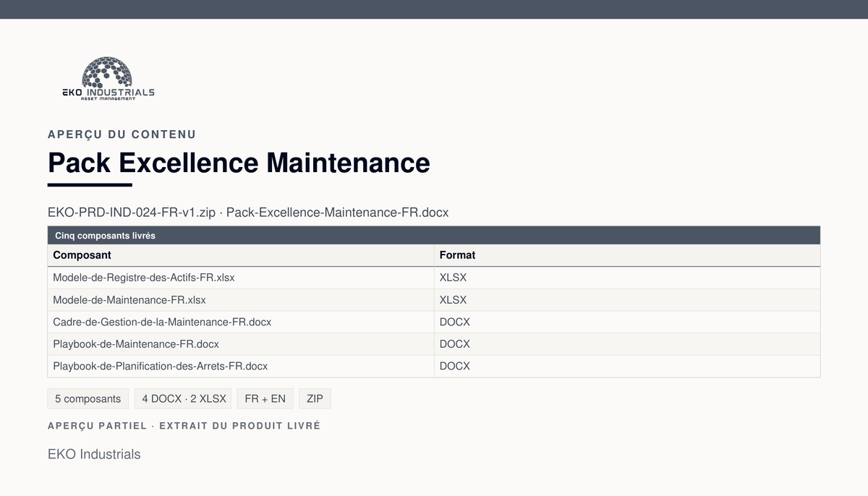This screenshot has height=496, width=868.
Task: Select Modele-de-Maintenance-FR.xlsx cell
Action: pyautogui.click(x=241, y=300)
